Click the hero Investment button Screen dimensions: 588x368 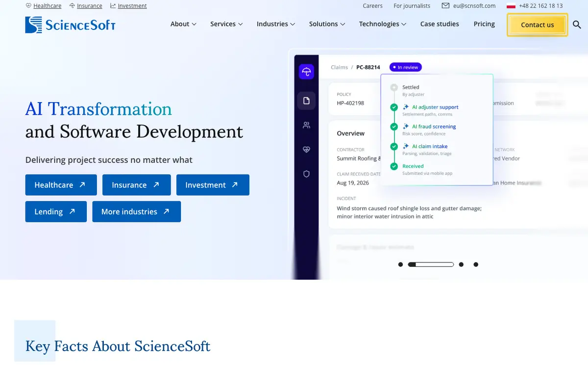tap(213, 185)
